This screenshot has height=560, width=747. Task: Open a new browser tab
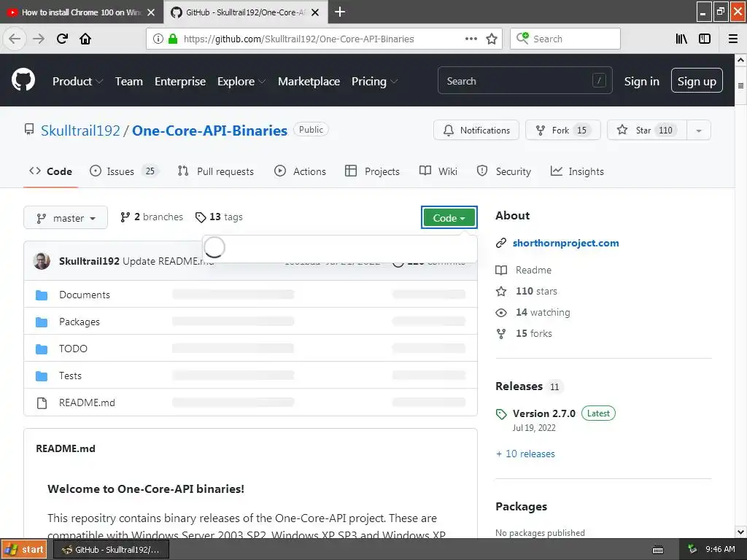(x=340, y=12)
